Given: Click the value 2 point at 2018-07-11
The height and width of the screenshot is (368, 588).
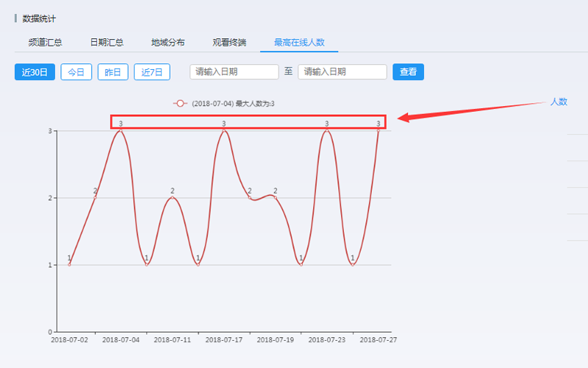Looking at the screenshot, I should pyautogui.click(x=173, y=197).
